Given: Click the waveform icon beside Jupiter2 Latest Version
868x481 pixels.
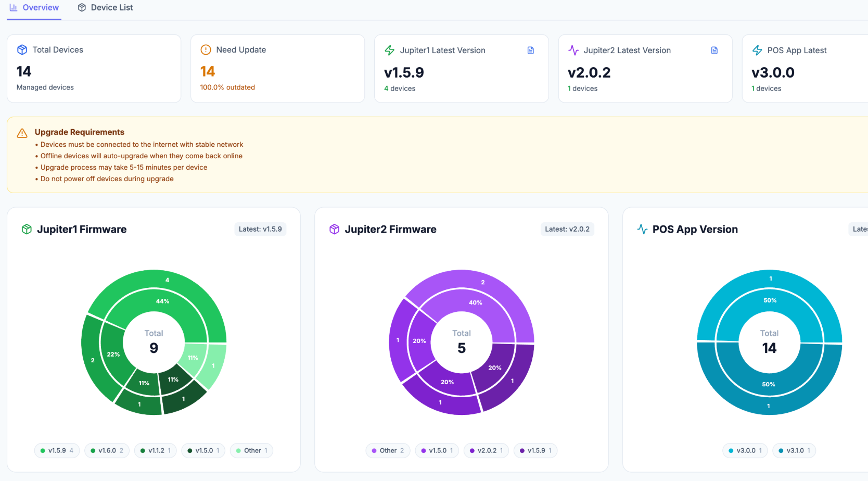Looking at the screenshot, I should (x=573, y=50).
